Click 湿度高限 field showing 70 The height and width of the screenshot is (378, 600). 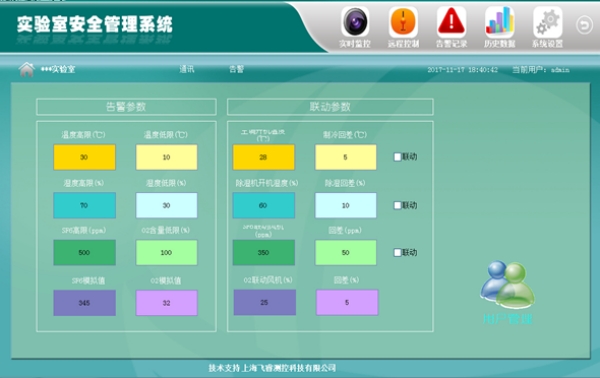tap(85, 205)
